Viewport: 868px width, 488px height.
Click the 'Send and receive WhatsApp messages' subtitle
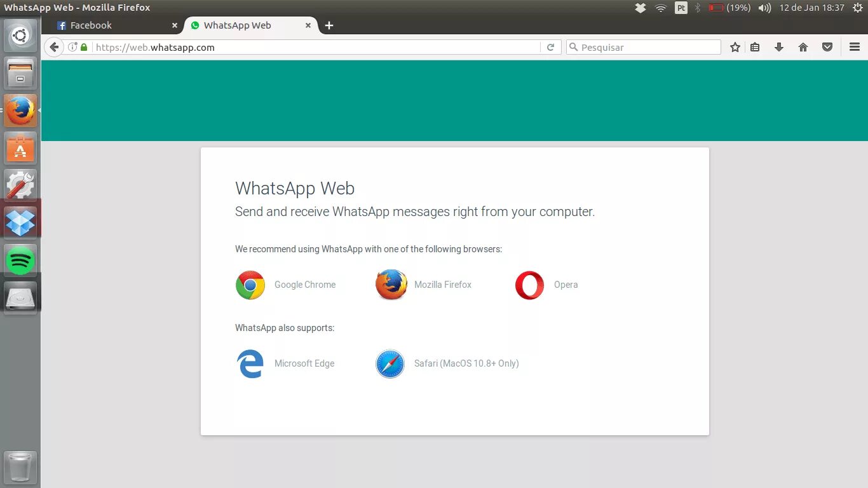point(415,212)
